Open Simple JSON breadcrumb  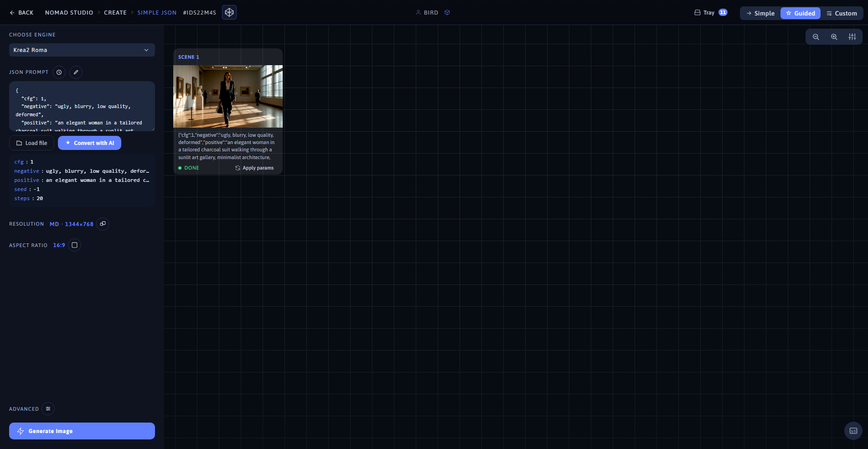[x=157, y=13]
